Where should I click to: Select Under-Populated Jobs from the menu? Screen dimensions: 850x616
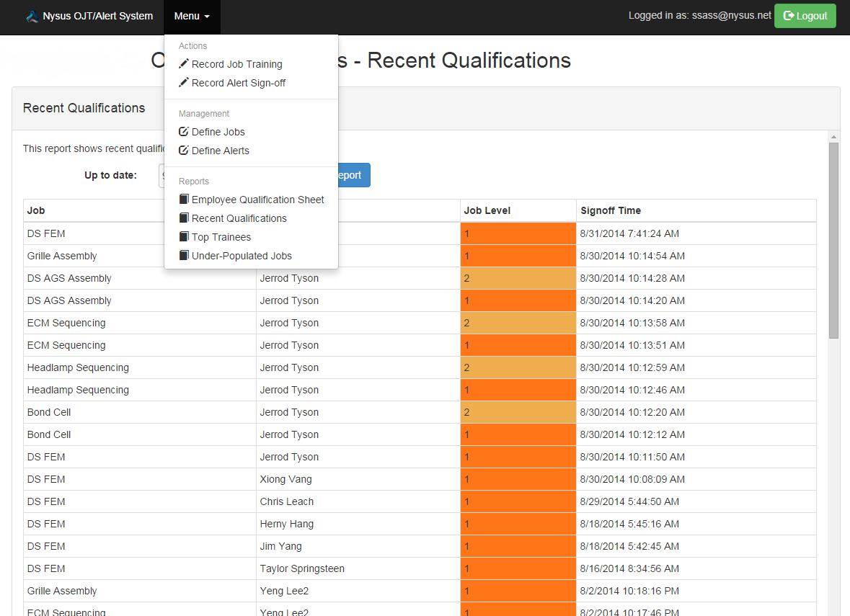click(x=242, y=256)
